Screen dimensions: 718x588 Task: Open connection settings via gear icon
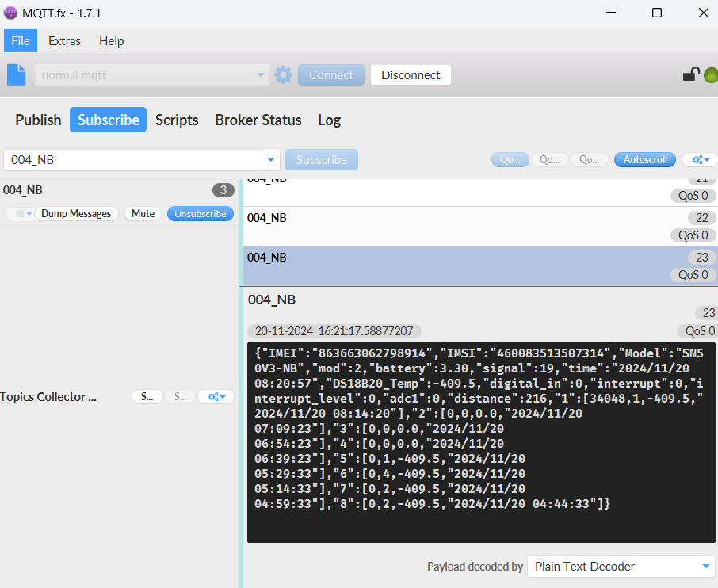(x=283, y=74)
